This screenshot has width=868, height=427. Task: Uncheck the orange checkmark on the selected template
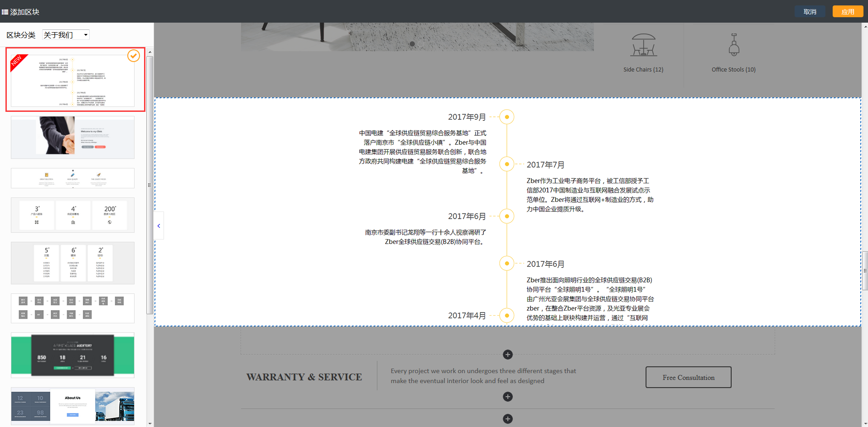[x=133, y=56]
